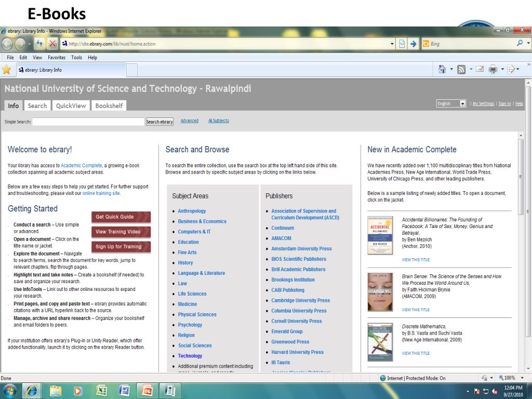Click the zoom magnifier icon in status bar
532x399 pixels.
coord(501,378)
